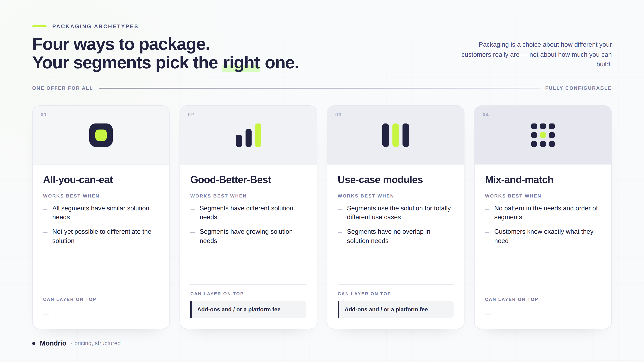Viewport: 644px width, 362px height.
Task: Click the Use-case modules three-column icon
Action: [395, 135]
